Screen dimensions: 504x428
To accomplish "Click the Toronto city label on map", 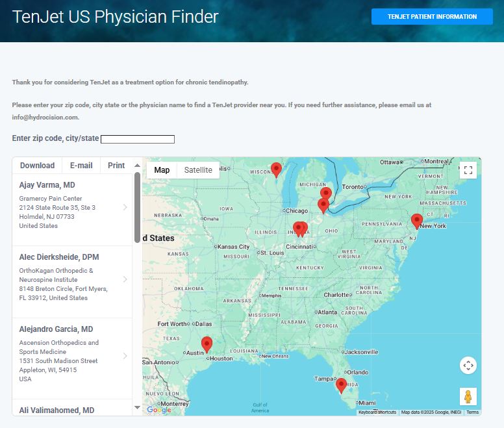I will point(352,186).
